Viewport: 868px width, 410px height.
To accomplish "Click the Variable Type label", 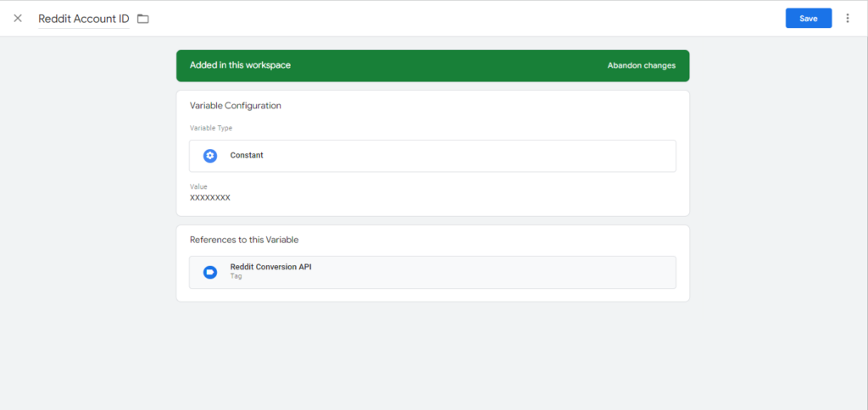I will (x=211, y=128).
